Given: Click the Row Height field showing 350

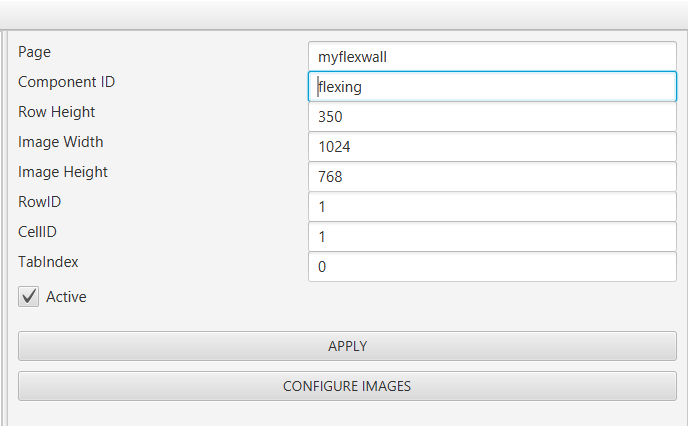Looking at the screenshot, I should click(492, 117).
